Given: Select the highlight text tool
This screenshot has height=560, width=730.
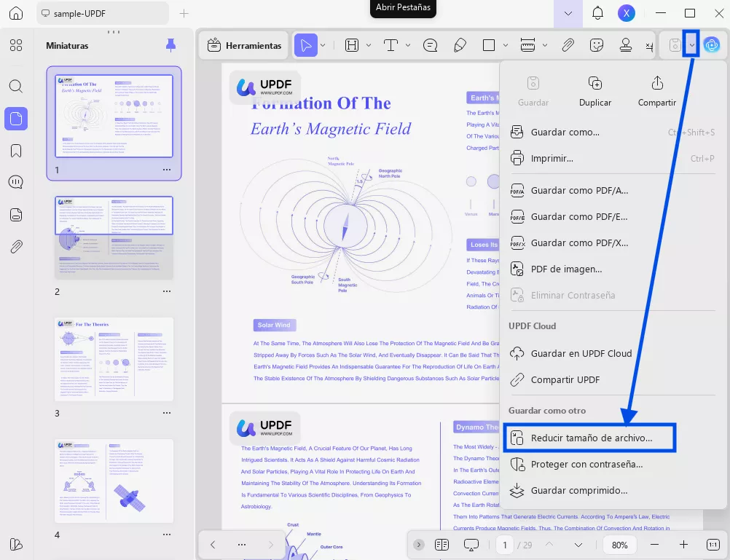Looking at the screenshot, I should (x=351, y=45).
